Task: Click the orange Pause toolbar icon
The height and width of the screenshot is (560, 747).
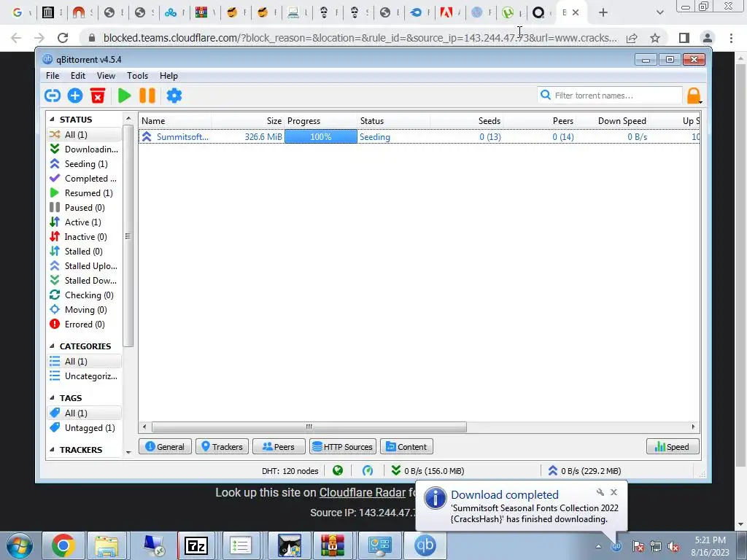Action: tap(147, 96)
